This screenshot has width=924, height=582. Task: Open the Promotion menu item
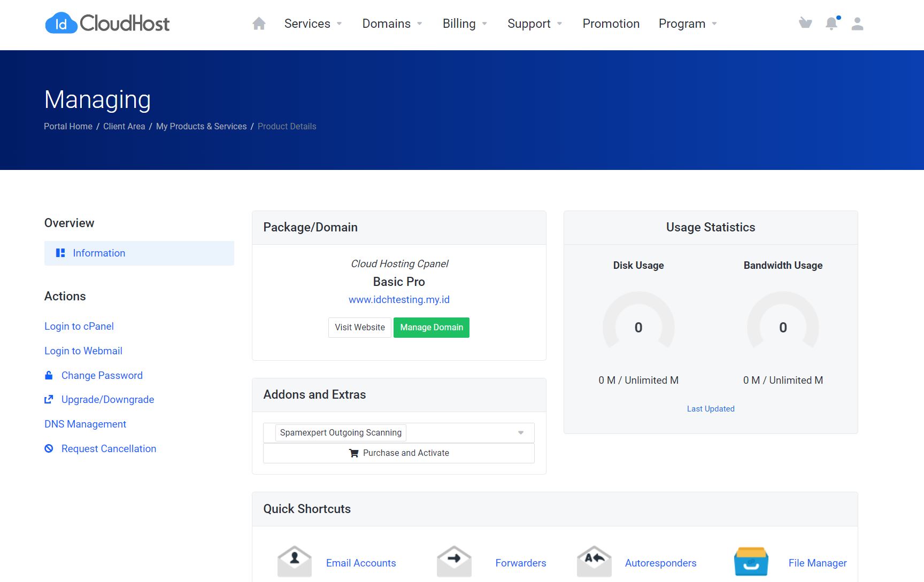click(611, 24)
